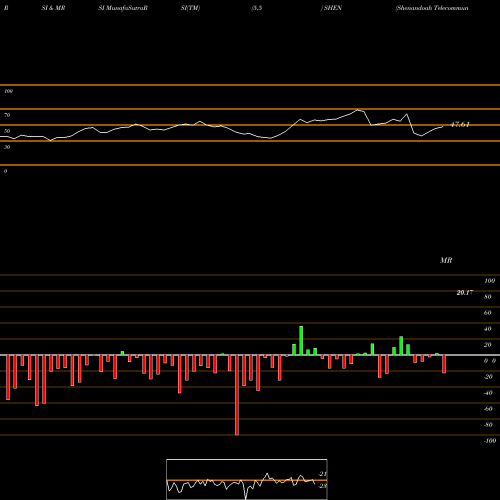Click the last red bar at the right of the MR chart
Image resolution: width=500 pixels, height=500 pixels.
point(444,364)
